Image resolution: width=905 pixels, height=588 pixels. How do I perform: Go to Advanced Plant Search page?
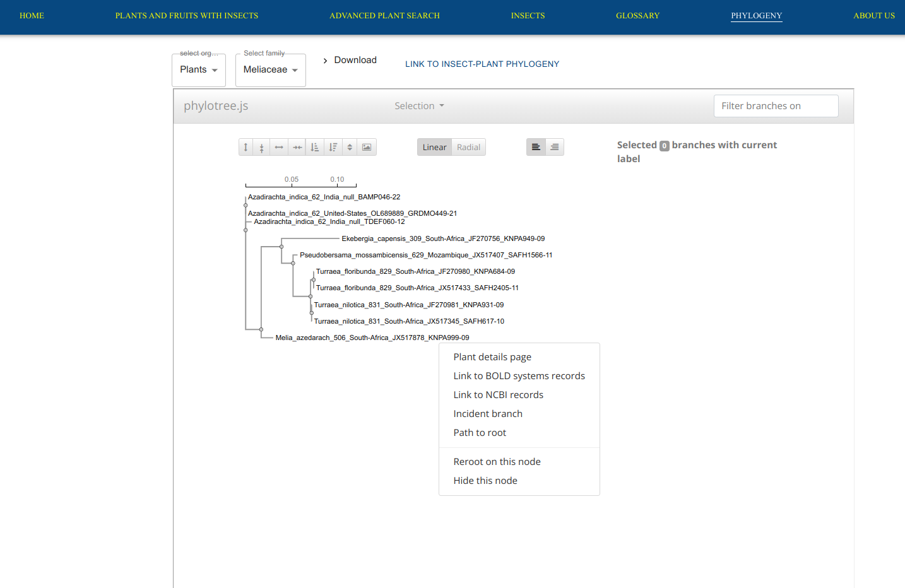point(384,16)
